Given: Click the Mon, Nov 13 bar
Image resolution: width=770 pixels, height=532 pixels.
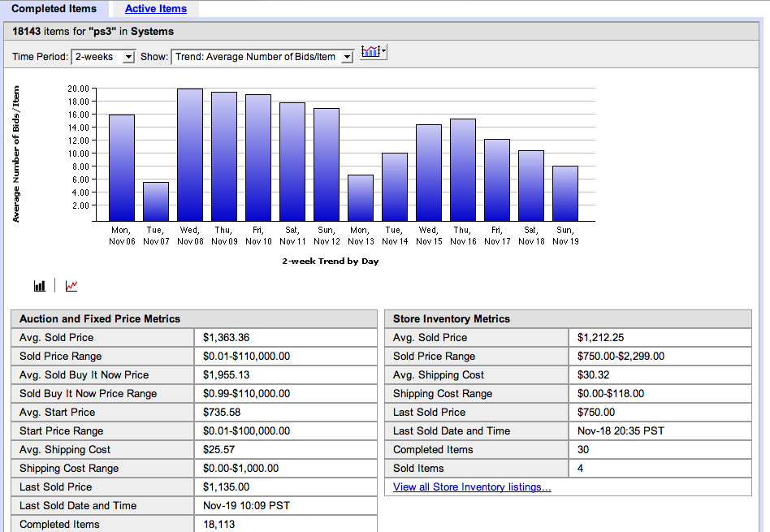Looking at the screenshot, I should click(361, 198).
